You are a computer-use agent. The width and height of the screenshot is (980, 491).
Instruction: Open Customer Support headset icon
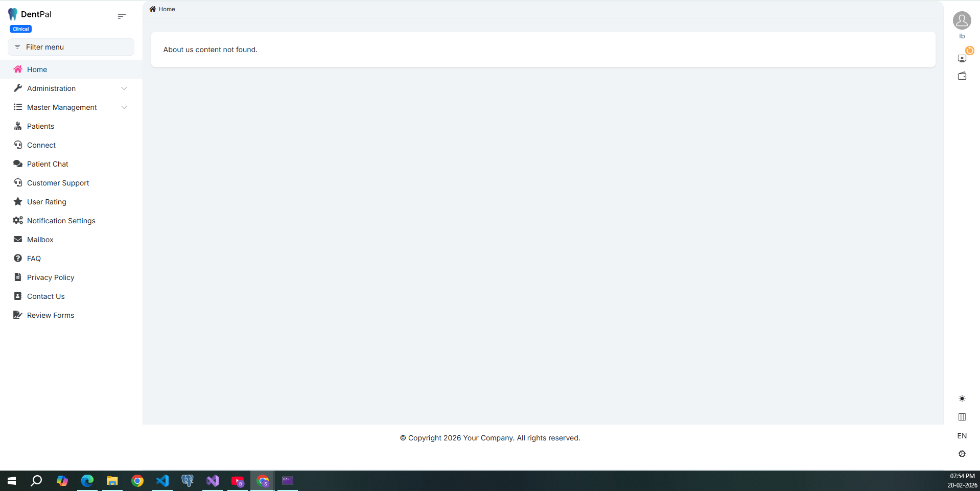(x=18, y=183)
